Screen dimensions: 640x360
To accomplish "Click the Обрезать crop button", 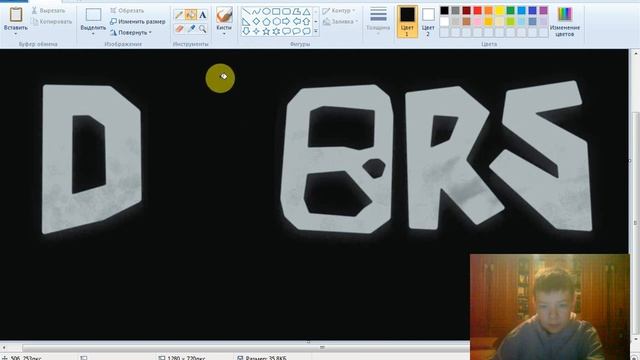I will [x=127, y=11].
